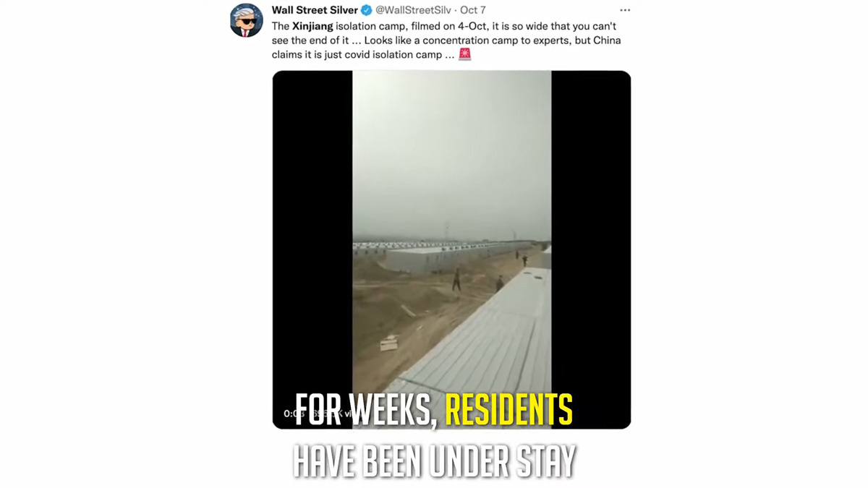Click the Wall Street Silver display name
This screenshot has width=868, height=488.
pos(315,10)
